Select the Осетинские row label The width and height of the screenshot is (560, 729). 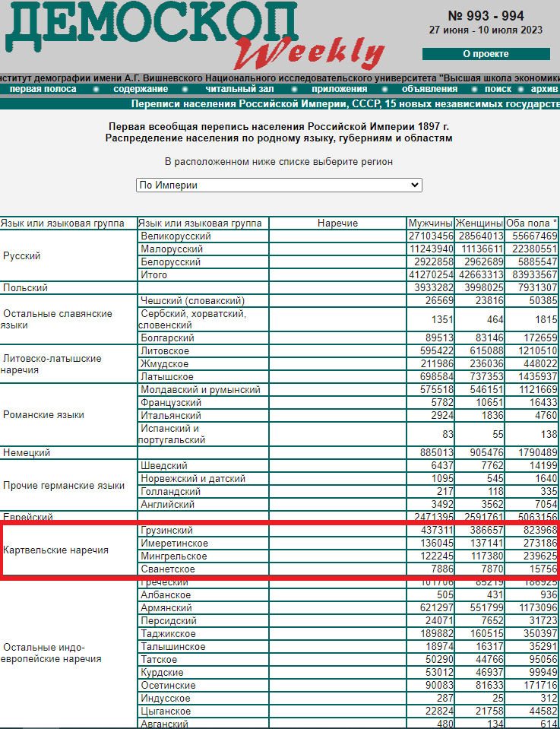click(x=168, y=686)
